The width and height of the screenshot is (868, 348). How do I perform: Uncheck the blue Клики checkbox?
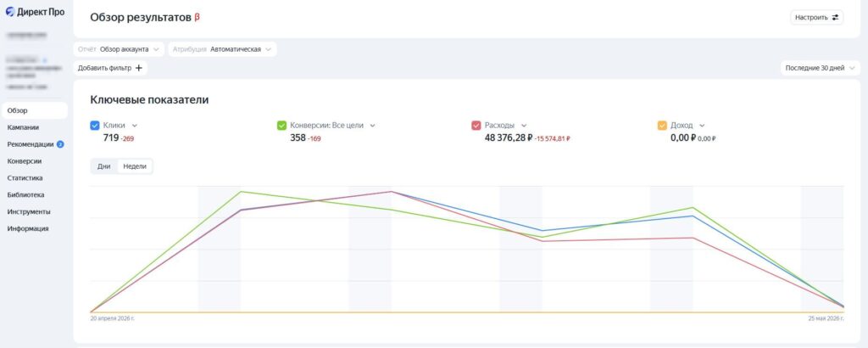point(95,126)
